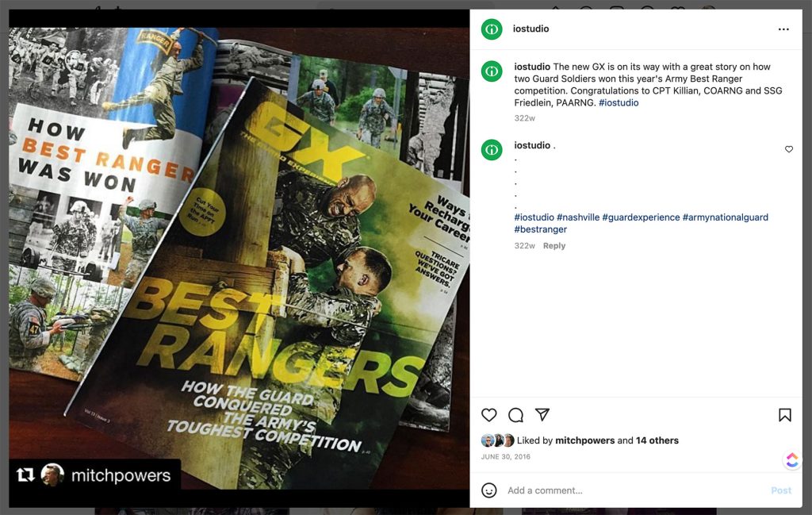
Task: Reply to the iostudio comment
Action: pos(554,245)
